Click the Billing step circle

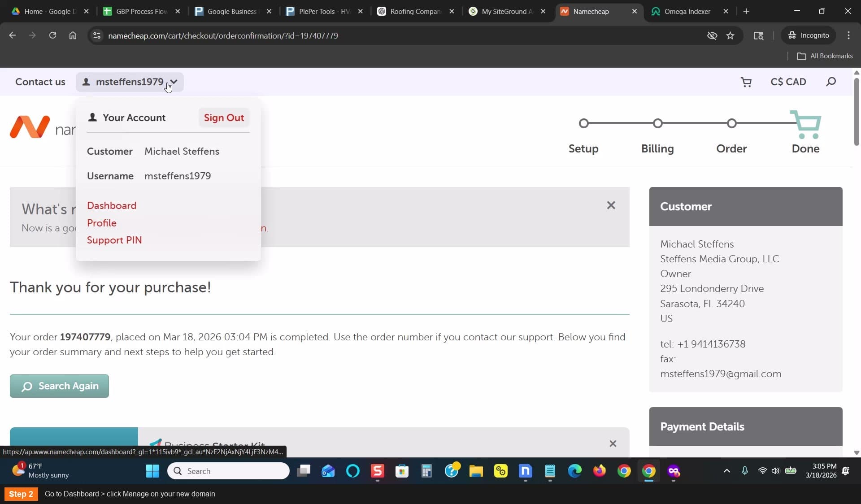point(657,123)
